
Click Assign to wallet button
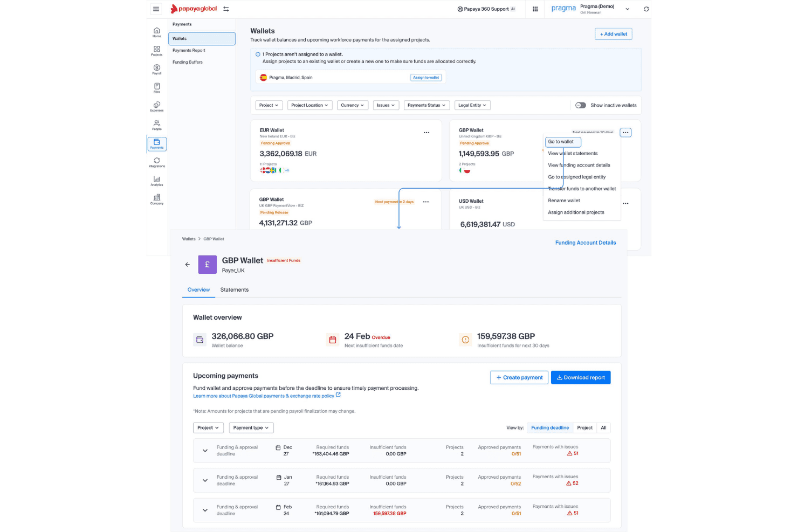tap(426, 78)
